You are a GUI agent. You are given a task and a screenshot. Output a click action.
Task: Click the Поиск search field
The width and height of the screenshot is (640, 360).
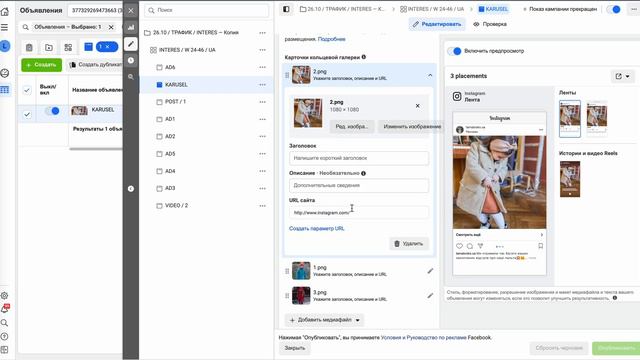pyautogui.click(x=207, y=10)
